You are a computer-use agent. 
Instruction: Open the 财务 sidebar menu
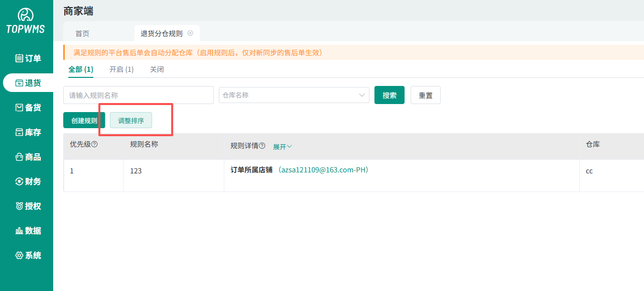(28, 181)
